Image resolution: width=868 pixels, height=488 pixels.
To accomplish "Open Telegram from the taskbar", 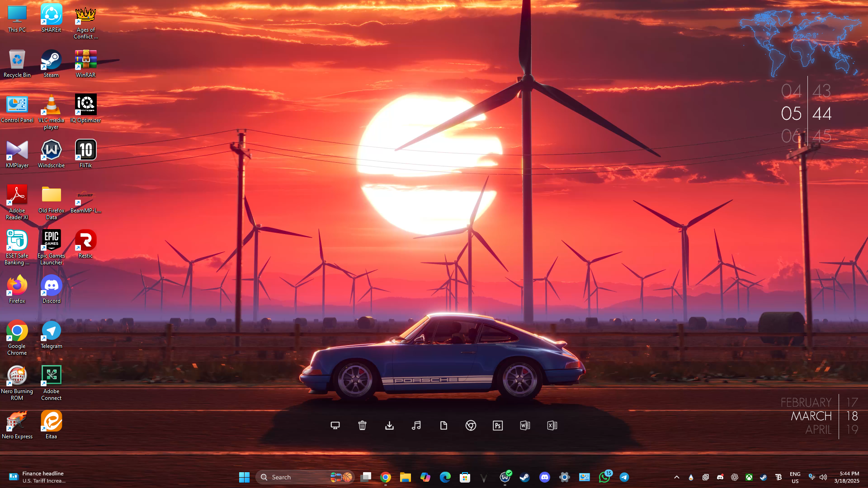I will [x=624, y=477].
